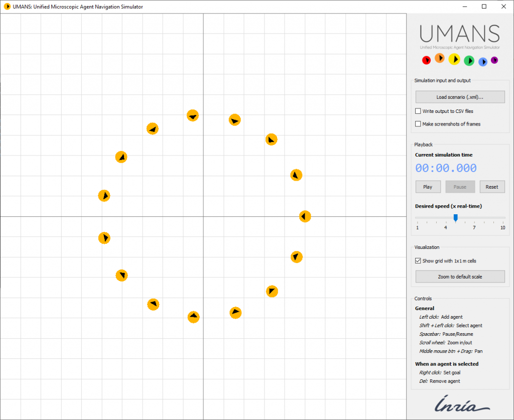Select the left-pointing agent on the horizontal axis
Screen dimensions: 514x420
[x=305, y=216]
